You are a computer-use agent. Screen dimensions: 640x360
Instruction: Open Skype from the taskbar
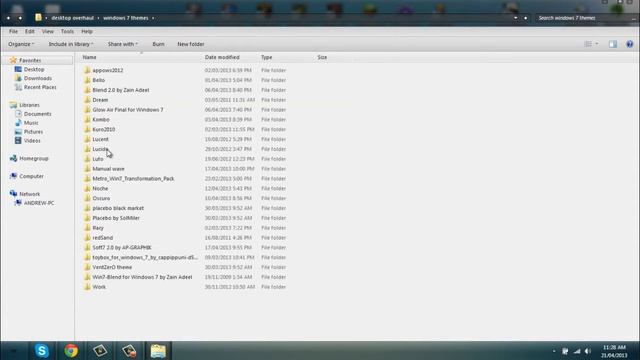tap(42, 351)
